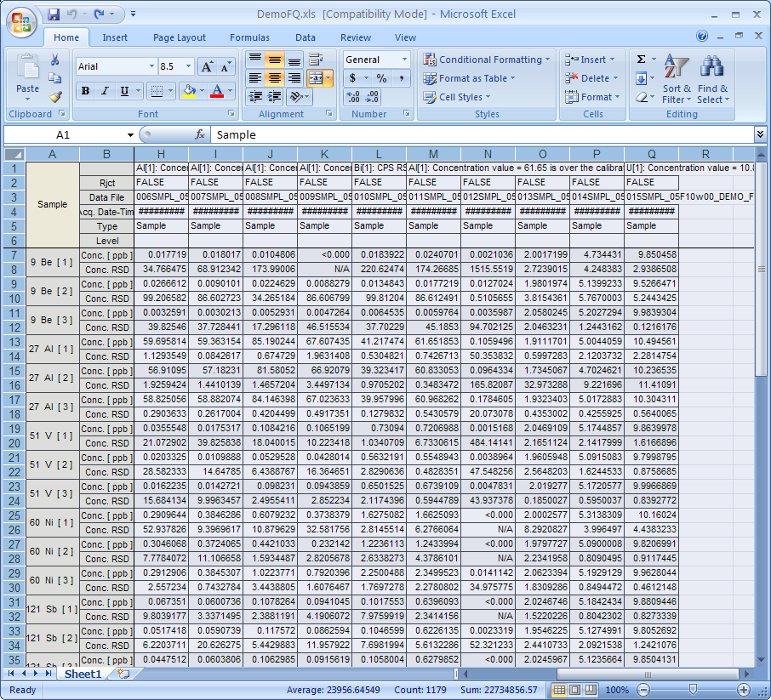Toggle Italic formatting
This screenshot has width=771, height=700.
point(105,91)
